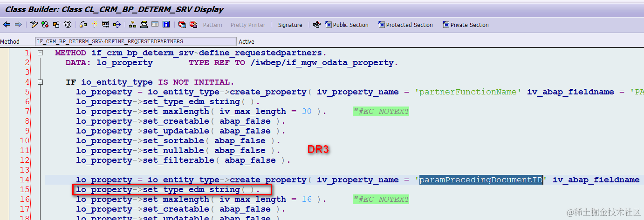Collapse the METHOD block on line 1

coord(40,53)
